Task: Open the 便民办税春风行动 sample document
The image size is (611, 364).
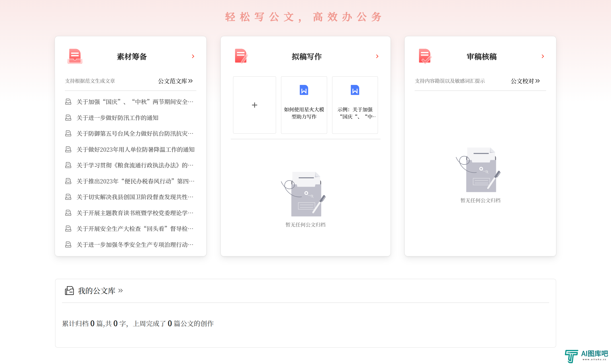Action: (x=136, y=181)
